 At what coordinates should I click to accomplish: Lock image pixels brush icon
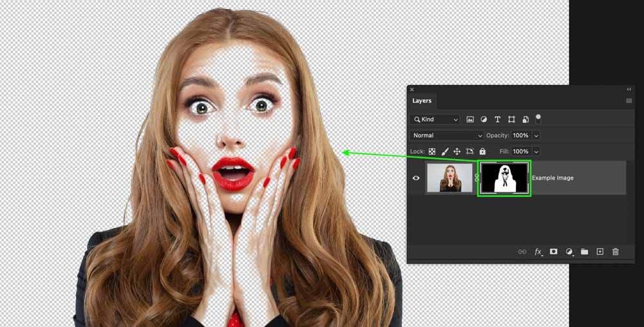click(x=445, y=151)
